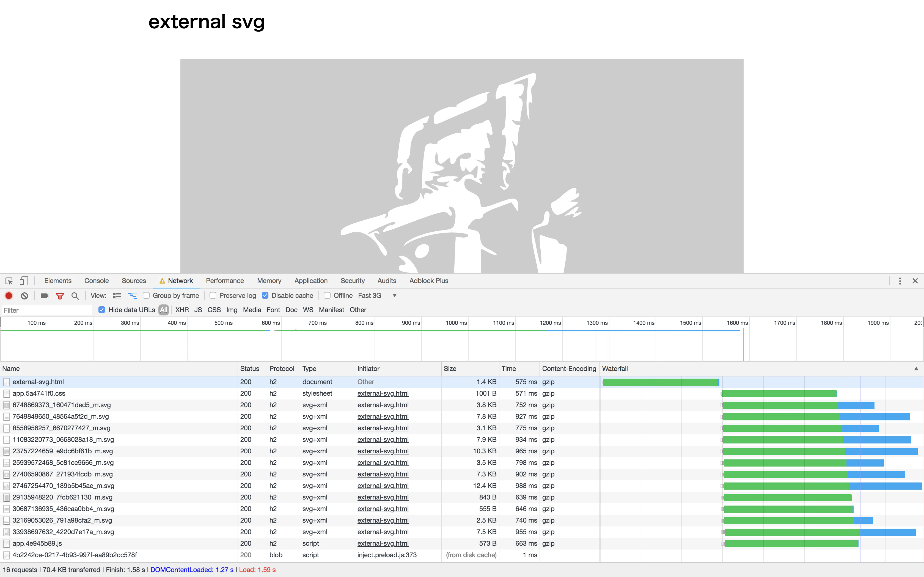Switch to the Performance tab

coord(225,281)
